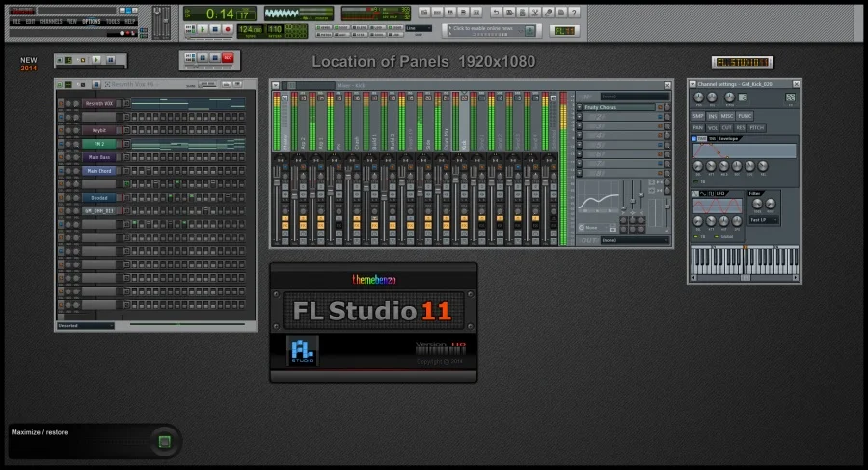Select the Main Bass channel button
This screenshot has height=470, width=868.
coord(99,157)
